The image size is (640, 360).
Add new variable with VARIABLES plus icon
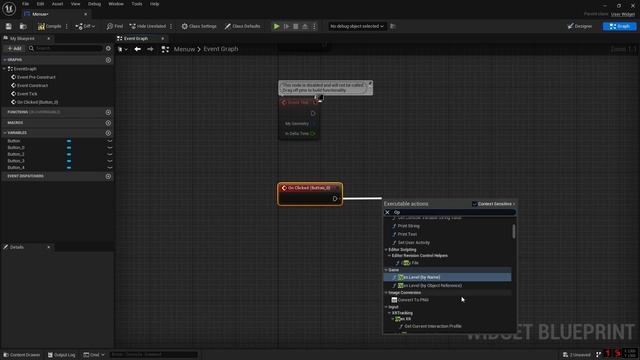[x=108, y=133]
